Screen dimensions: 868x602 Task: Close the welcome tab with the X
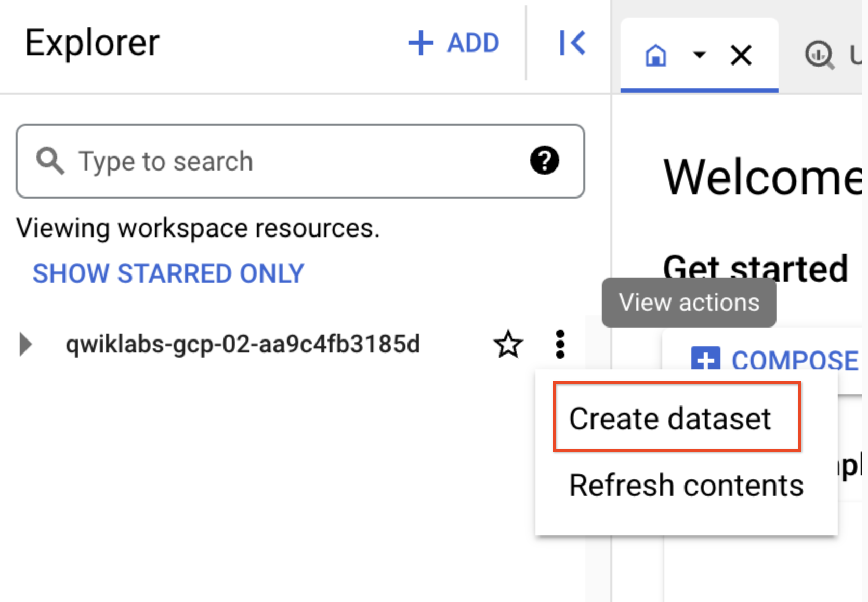(741, 56)
